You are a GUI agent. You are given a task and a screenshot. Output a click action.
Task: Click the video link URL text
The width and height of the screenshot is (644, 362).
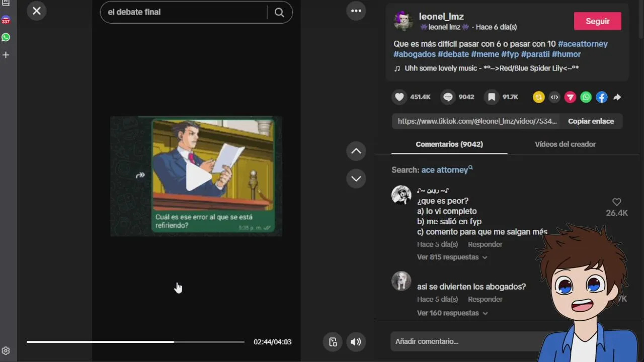477,121
